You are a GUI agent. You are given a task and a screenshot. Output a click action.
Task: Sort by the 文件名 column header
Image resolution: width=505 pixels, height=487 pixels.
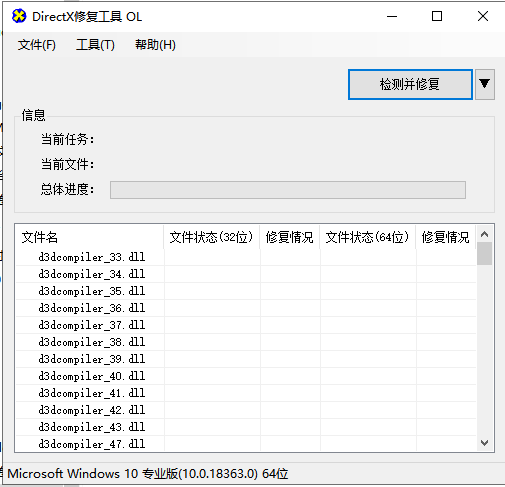(x=90, y=237)
